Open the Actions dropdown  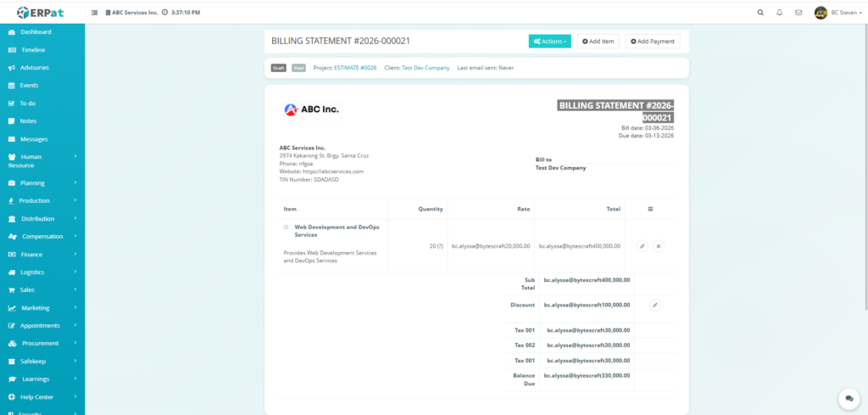pos(549,41)
